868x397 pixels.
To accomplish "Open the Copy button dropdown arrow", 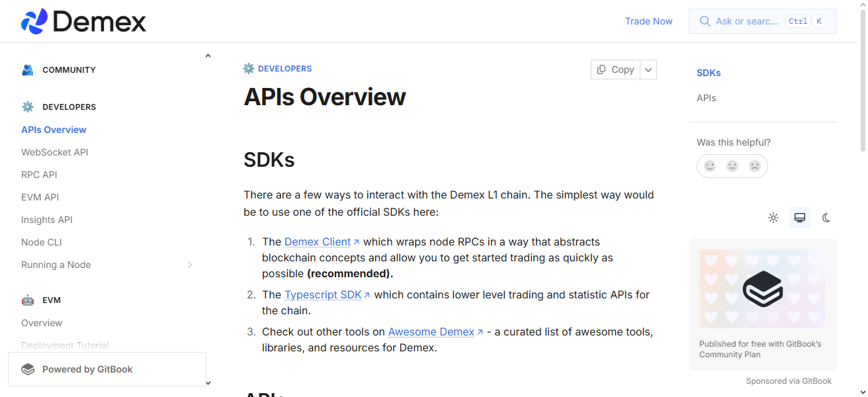I will pyautogui.click(x=648, y=69).
